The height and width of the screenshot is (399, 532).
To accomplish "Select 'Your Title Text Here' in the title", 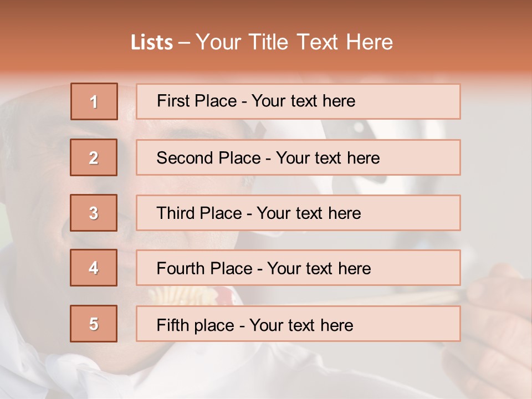I will click(x=294, y=42).
